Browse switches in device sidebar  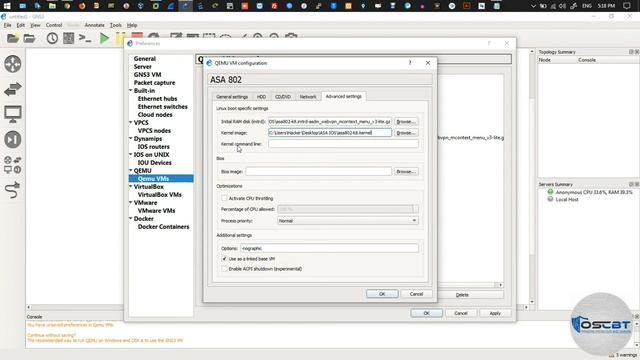coord(13,89)
